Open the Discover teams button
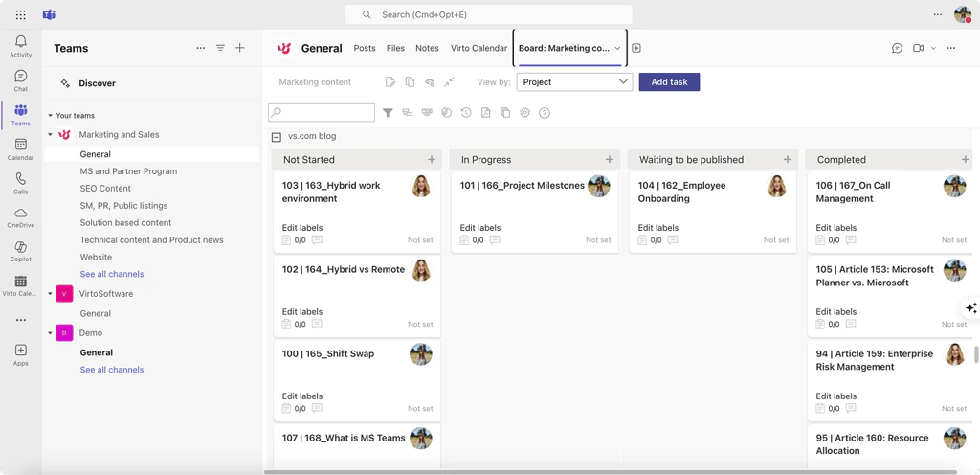Viewport: 980px width, 475px height. tap(97, 83)
